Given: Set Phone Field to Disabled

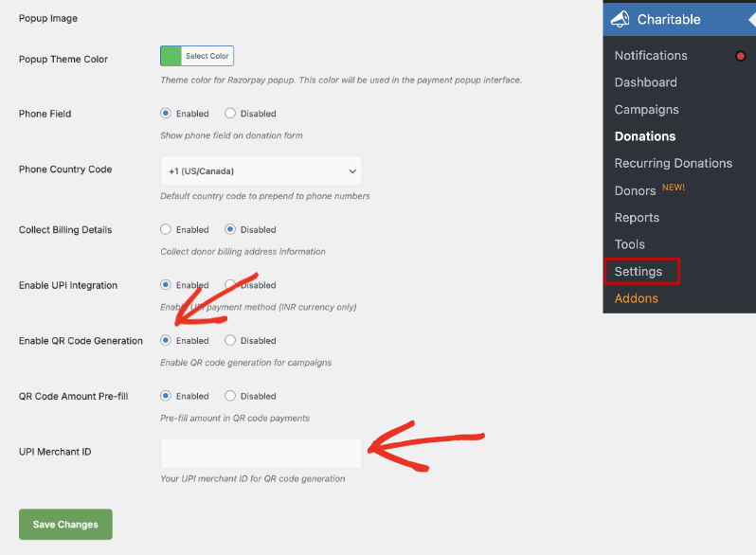Looking at the screenshot, I should (x=230, y=114).
